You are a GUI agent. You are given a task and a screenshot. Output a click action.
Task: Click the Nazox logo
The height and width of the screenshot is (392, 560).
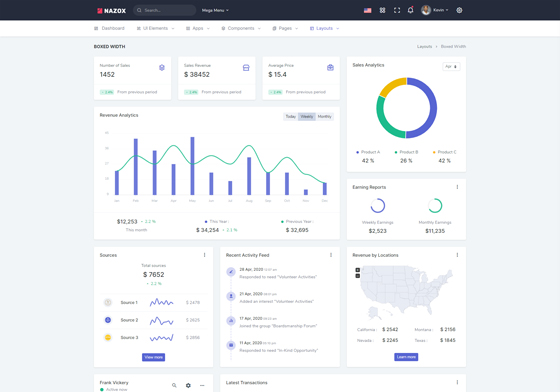(111, 11)
